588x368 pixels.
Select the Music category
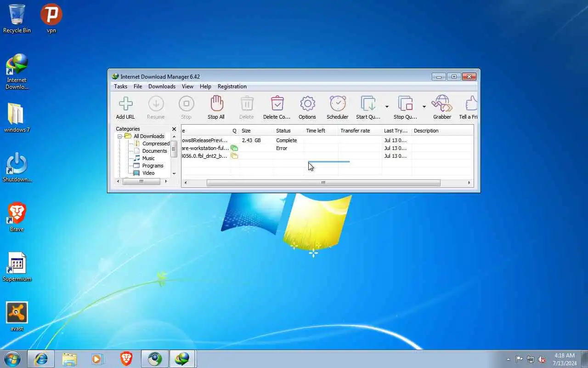click(x=148, y=158)
